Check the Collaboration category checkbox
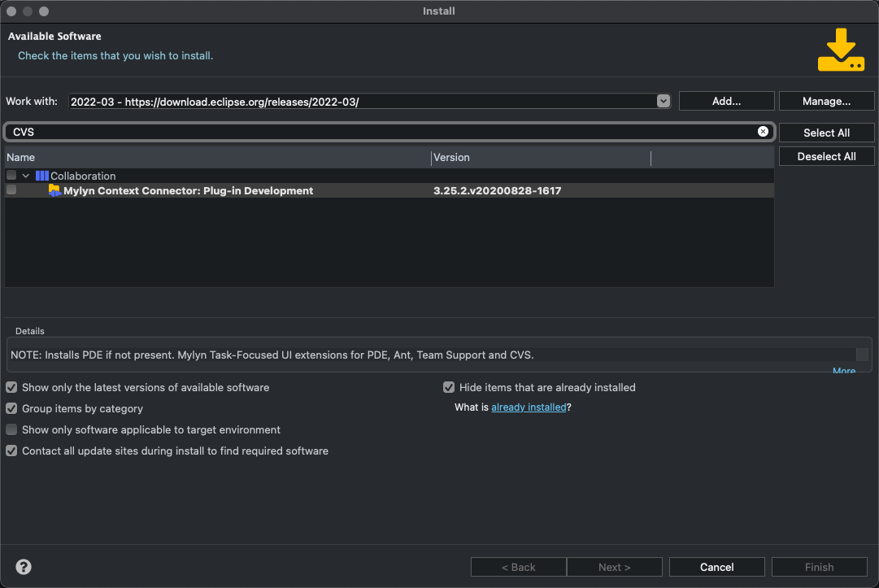Image resolution: width=879 pixels, height=588 pixels. click(x=11, y=176)
